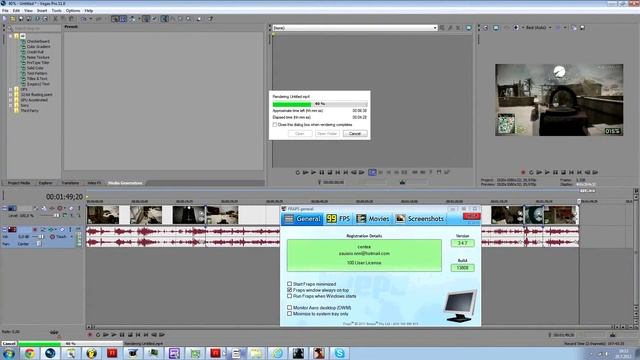The width and height of the screenshot is (640, 360).
Task: Adjust the audio track Pan slider
Action: pyautogui.click(x=39, y=244)
